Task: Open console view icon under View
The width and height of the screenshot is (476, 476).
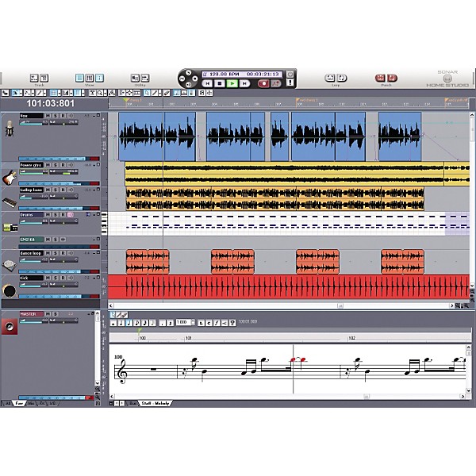Action: [x=89, y=78]
